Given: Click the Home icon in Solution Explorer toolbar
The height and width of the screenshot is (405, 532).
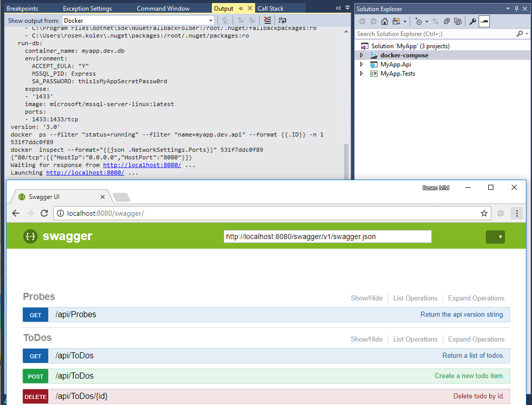Looking at the screenshot, I should [385, 21].
